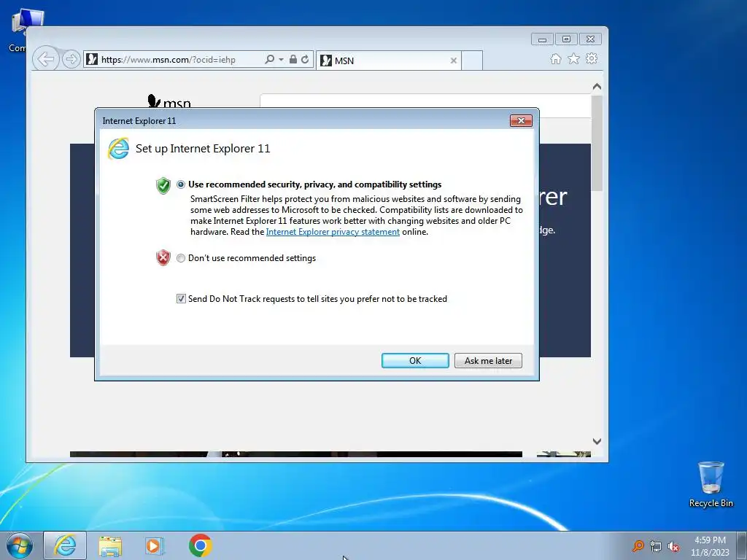The image size is (747, 560).
Task: Click the muted volume tray icon
Action: point(673,547)
